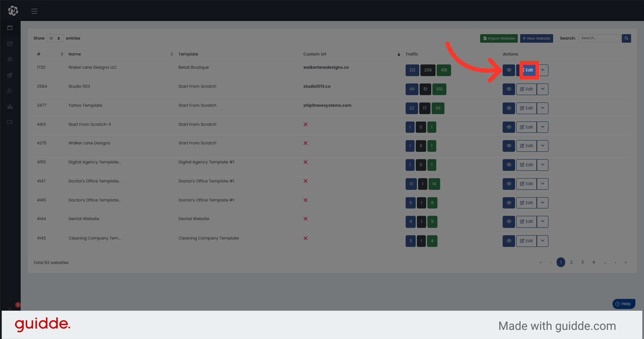The height and width of the screenshot is (339, 644).
Task: Go to page 4 of the websites list
Action: [594, 263]
